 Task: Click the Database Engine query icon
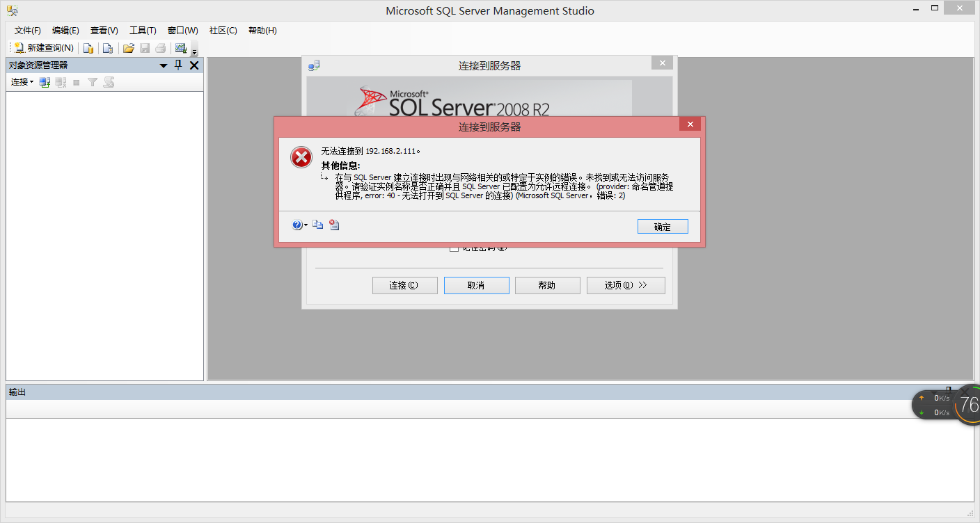point(88,48)
